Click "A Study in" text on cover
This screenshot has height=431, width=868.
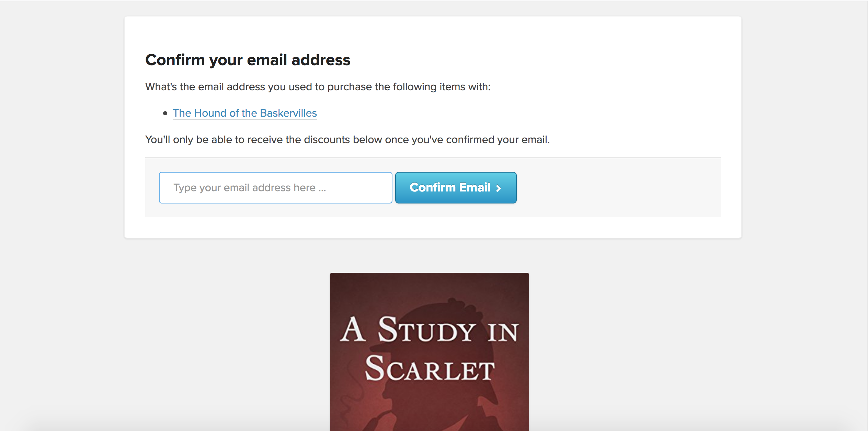tap(429, 329)
